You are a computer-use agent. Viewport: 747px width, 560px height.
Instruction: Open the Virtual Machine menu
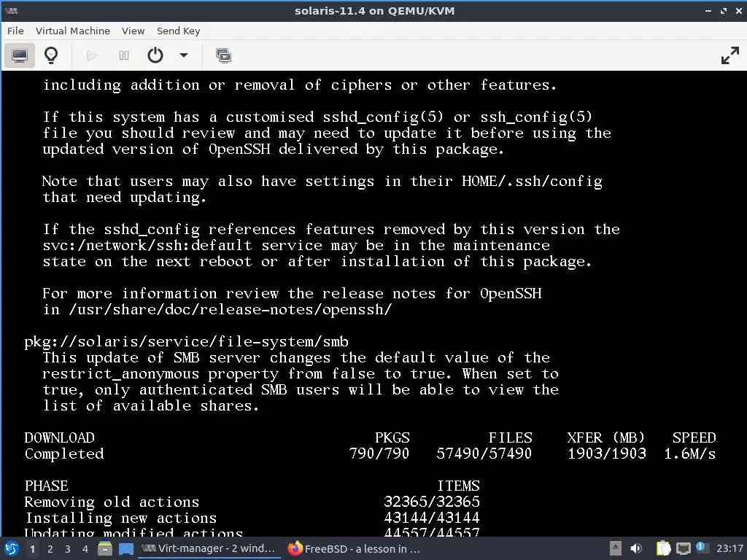[72, 31]
